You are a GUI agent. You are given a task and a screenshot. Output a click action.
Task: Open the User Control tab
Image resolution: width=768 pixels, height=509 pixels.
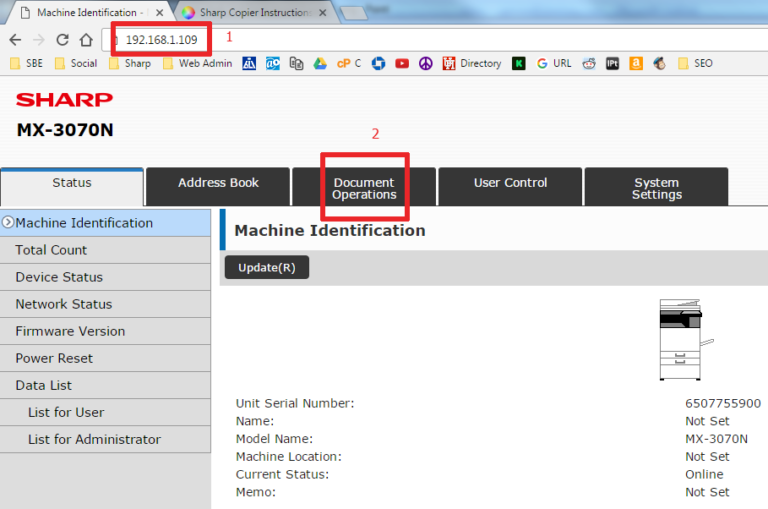tap(510, 186)
